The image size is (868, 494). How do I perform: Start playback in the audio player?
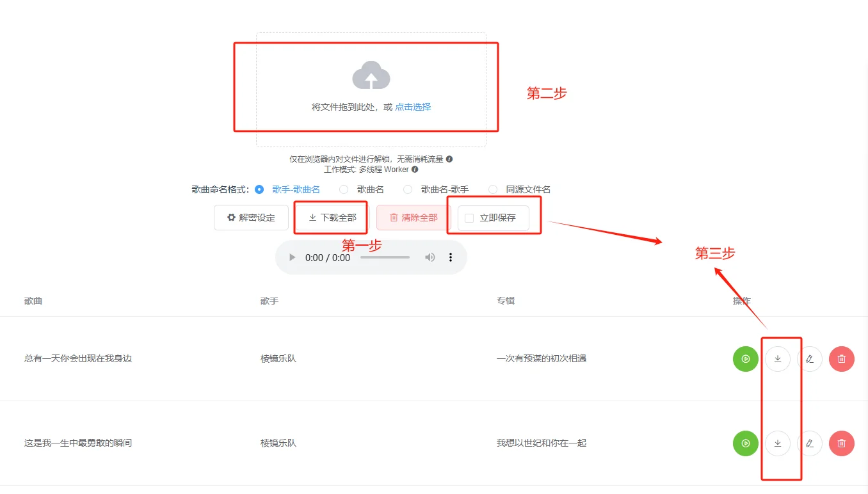[293, 257]
